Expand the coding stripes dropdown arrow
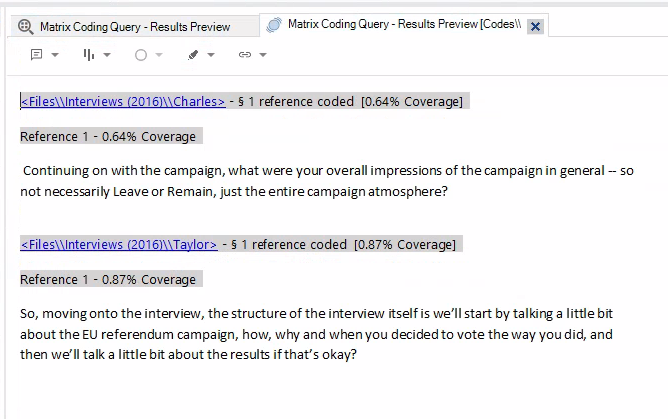This screenshot has height=419, width=668. (x=107, y=55)
